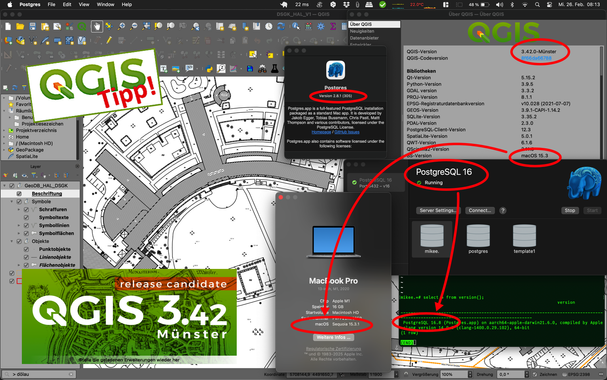Click Expand All icon in Layers panel
The width and height of the screenshot is (607, 380).
tap(57, 175)
